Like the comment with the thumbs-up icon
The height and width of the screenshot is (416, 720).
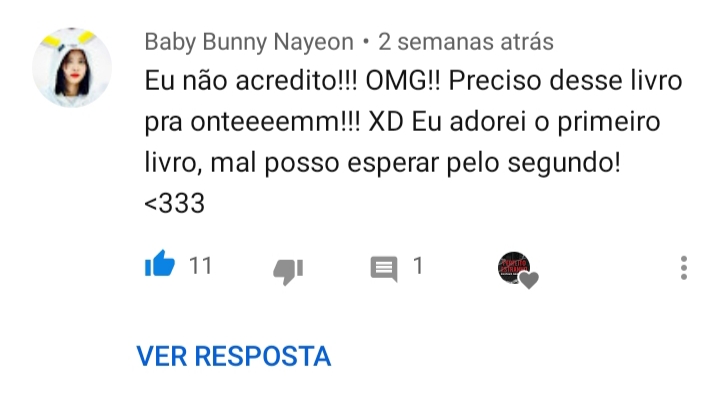160,264
